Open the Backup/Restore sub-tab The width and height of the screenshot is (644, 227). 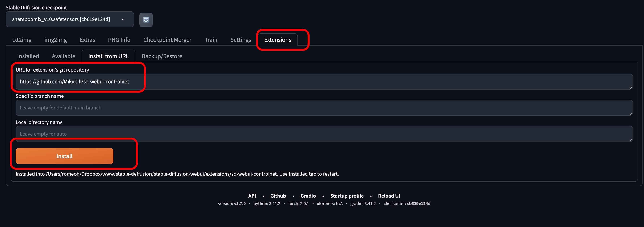coord(162,56)
